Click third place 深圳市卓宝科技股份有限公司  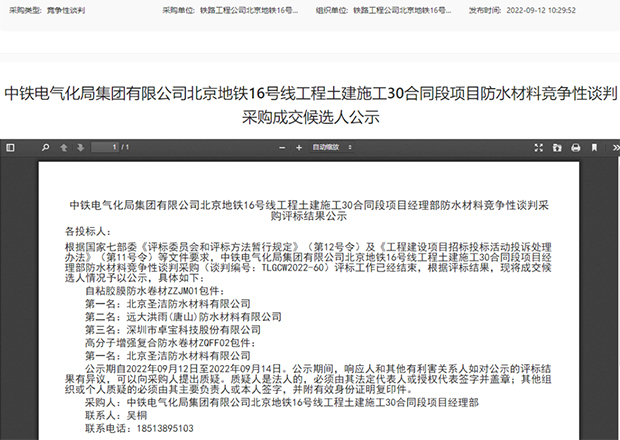click(194, 330)
